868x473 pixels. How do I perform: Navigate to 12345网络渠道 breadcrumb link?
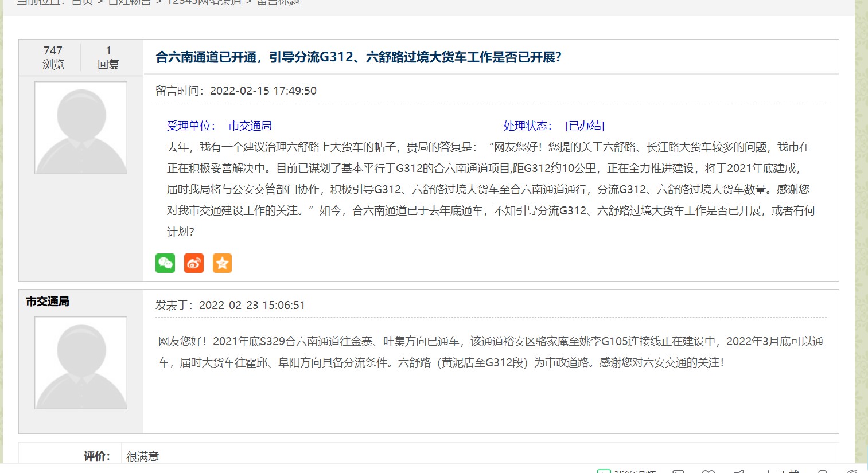[x=204, y=2]
